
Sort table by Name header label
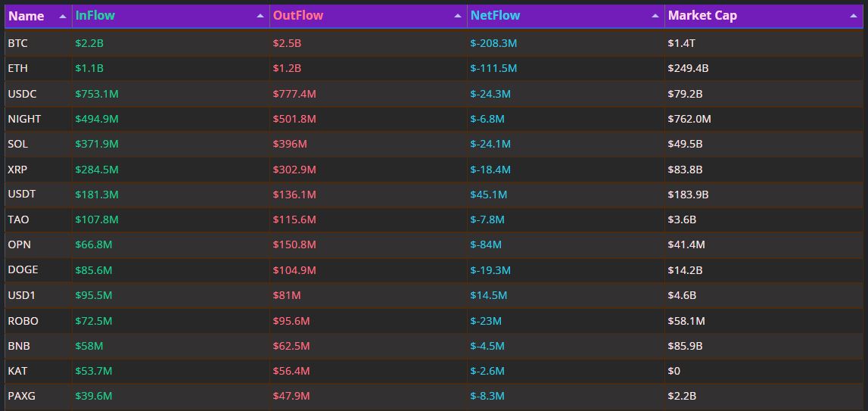tap(26, 16)
